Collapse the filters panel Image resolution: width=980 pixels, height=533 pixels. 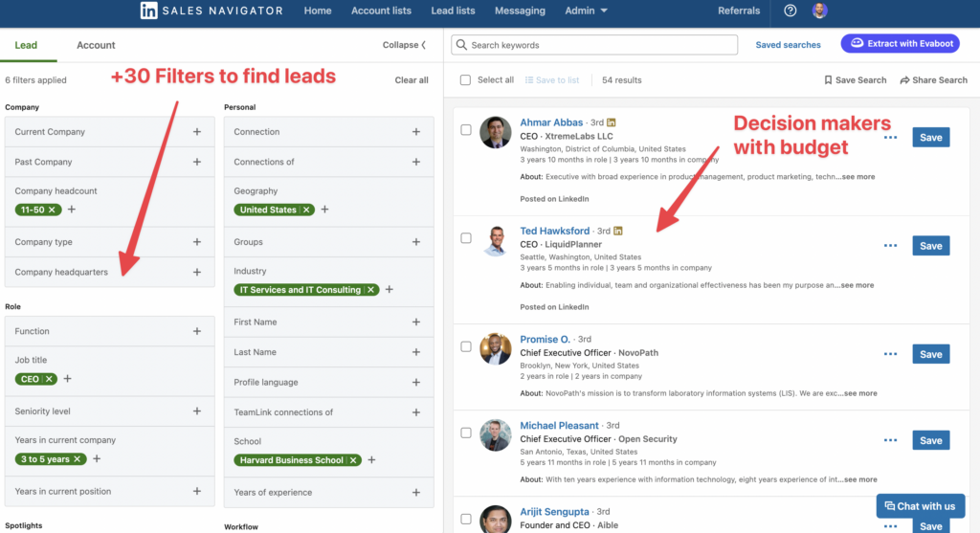(x=405, y=45)
